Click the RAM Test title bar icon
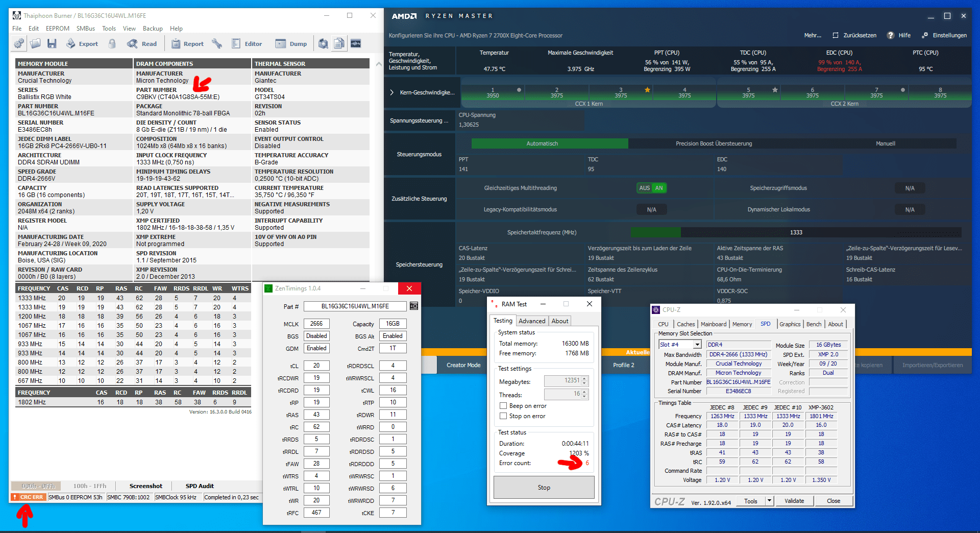Image resolution: width=980 pixels, height=533 pixels. pyautogui.click(x=494, y=304)
